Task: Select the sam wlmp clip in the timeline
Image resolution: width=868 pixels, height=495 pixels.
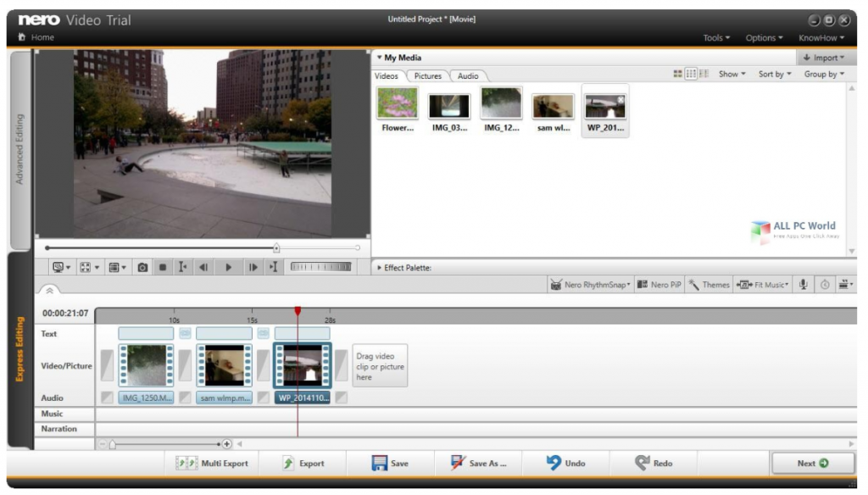Action: click(x=224, y=364)
